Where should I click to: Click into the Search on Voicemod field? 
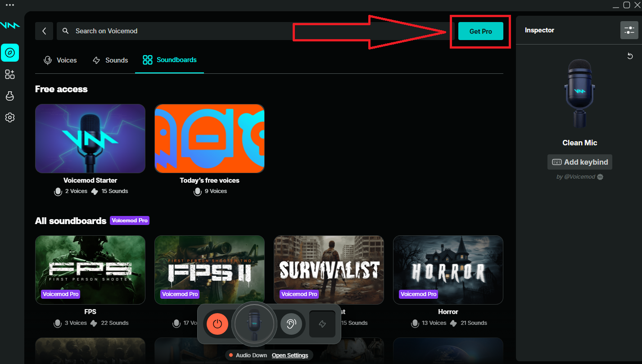(255, 31)
